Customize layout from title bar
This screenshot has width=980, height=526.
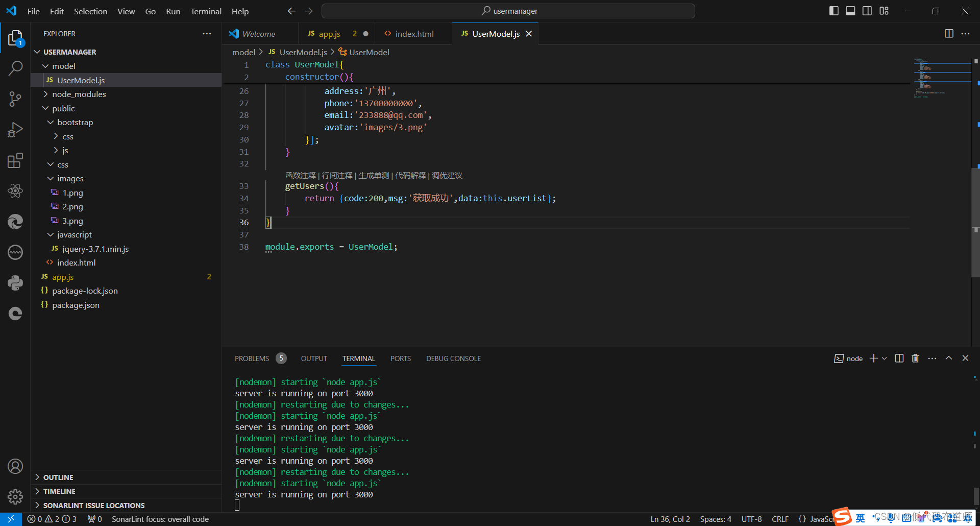coord(884,11)
